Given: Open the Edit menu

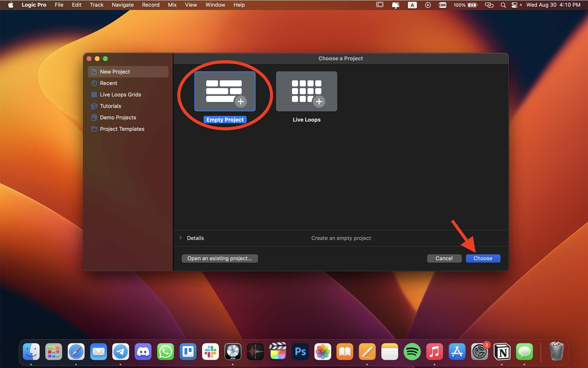Looking at the screenshot, I should point(77,5).
